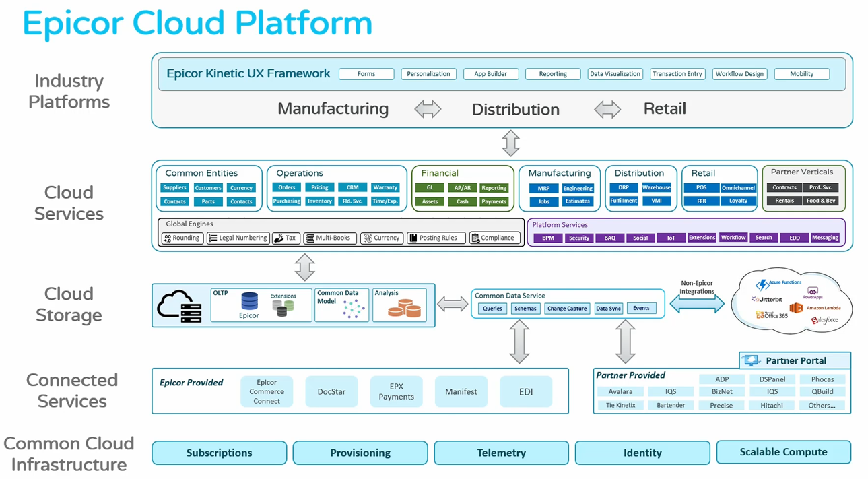
Task: Click the Subscriptions infrastructure block
Action: pyautogui.click(x=220, y=453)
